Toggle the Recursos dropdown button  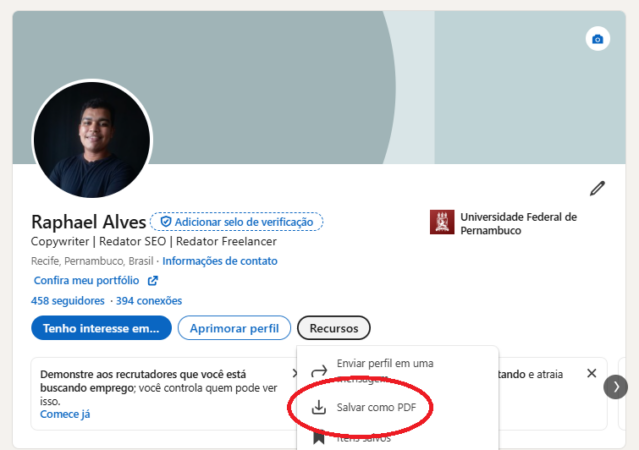coord(334,328)
